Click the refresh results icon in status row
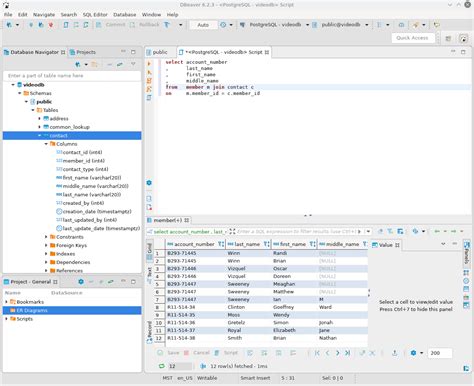This screenshot has width=474, height=386. pyautogui.click(x=161, y=366)
